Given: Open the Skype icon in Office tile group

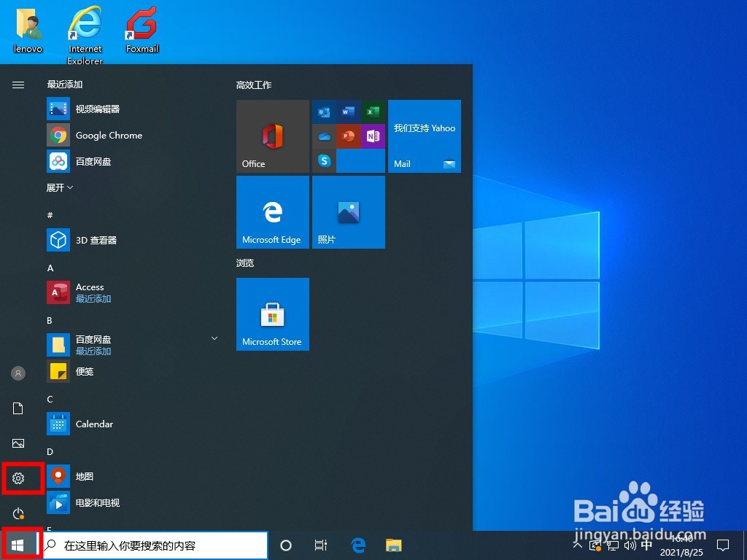Looking at the screenshot, I should point(324,161).
